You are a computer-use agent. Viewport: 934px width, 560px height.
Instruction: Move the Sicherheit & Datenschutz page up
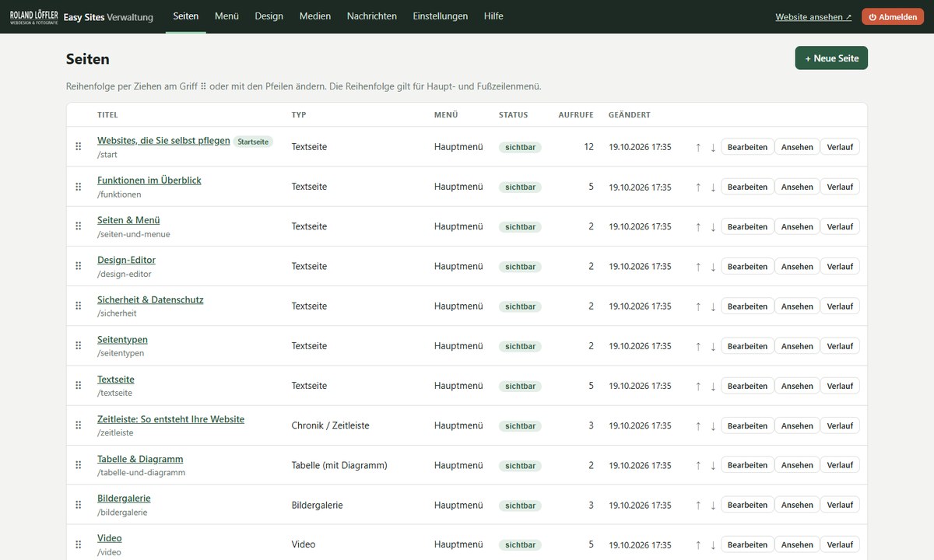[698, 306]
